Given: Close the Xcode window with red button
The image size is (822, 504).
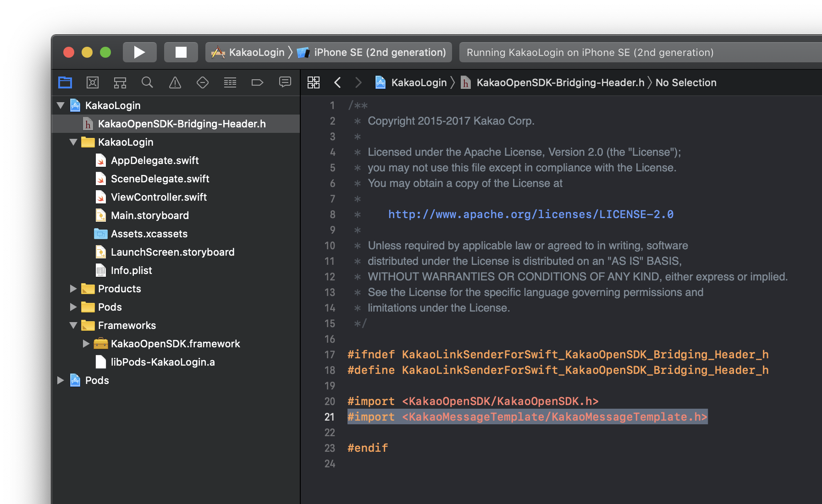Looking at the screenshot, I should tap(69, 52).
